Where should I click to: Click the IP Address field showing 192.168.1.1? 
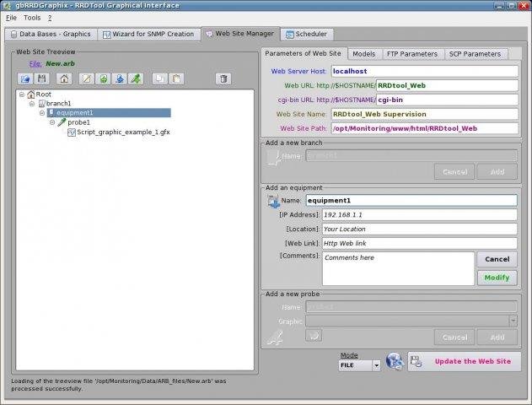[420, 215]
